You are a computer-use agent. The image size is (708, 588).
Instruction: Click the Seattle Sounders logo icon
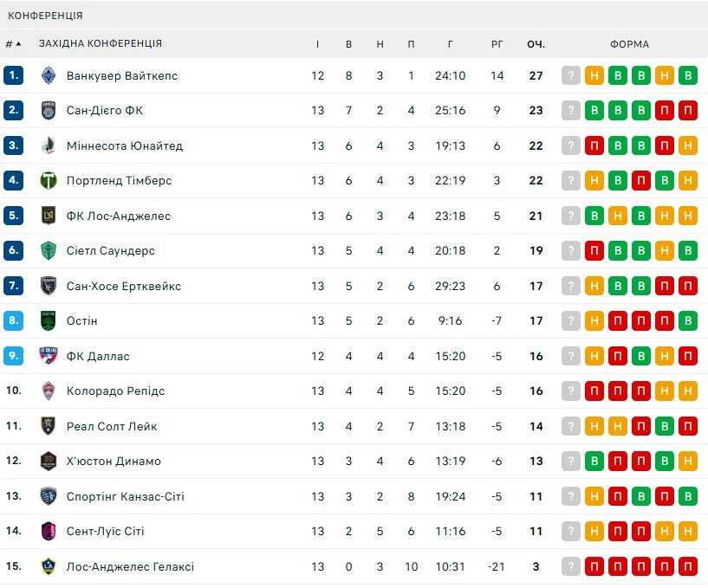click(x=49, y=251)
